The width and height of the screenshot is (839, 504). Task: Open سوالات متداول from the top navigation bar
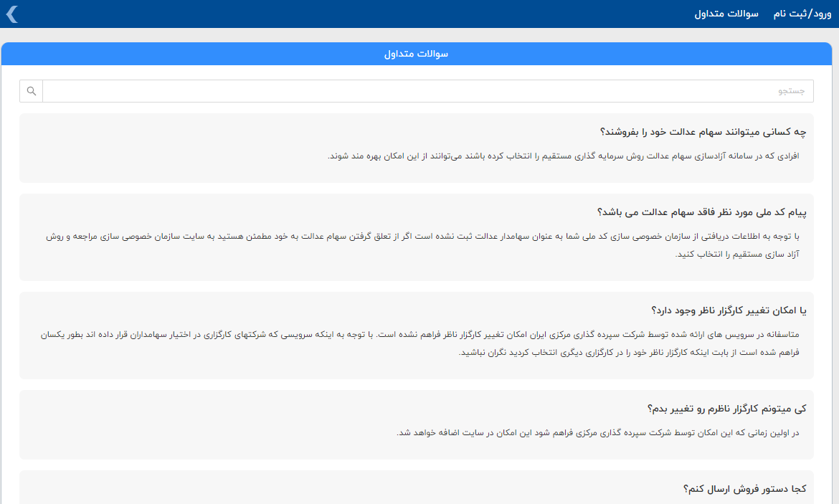point(726,14)
